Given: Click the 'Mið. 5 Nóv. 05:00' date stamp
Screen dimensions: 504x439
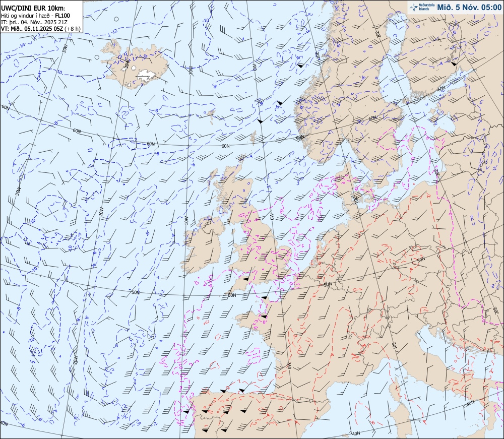Looking at the screenshot, I should pos(469,8).
